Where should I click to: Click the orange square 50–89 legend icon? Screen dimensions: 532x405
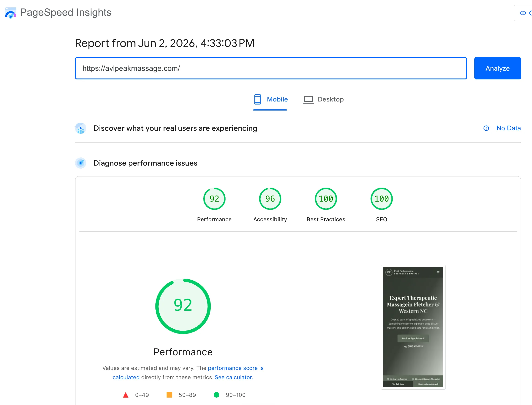169,395
